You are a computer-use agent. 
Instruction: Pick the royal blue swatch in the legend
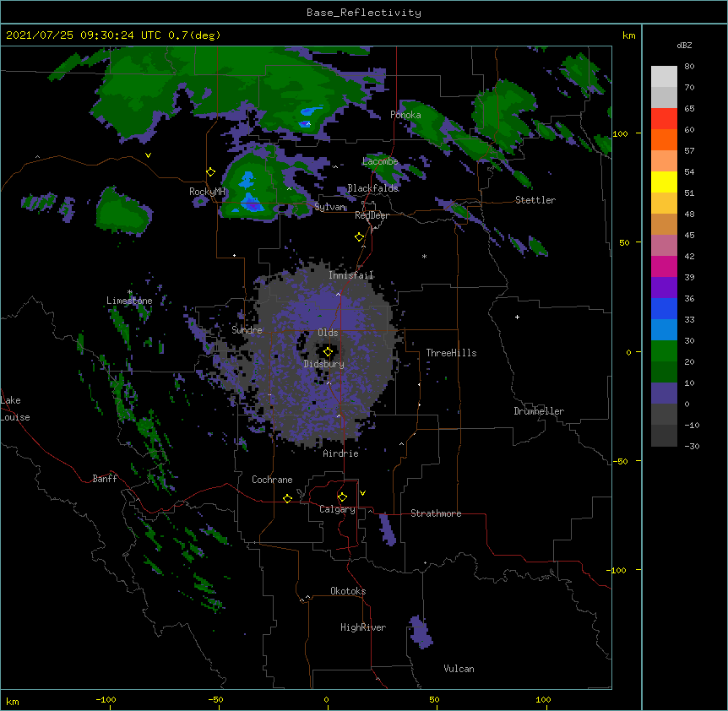point(664,308)
